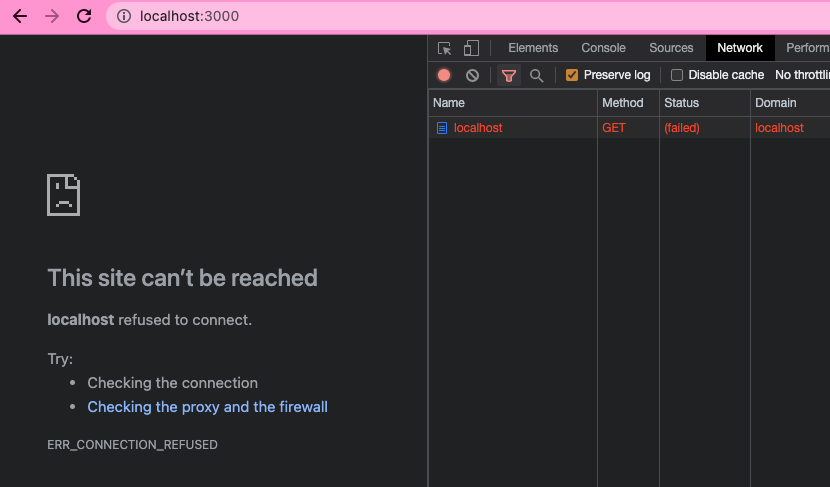Click the sad page error icon
Viewport: 830px width, 487px height.
point(64,195)
